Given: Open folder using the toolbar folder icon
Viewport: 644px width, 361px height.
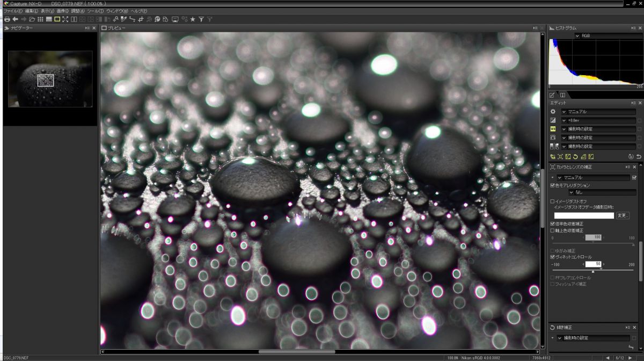Looking at the screenshot, I should point(32,19).
